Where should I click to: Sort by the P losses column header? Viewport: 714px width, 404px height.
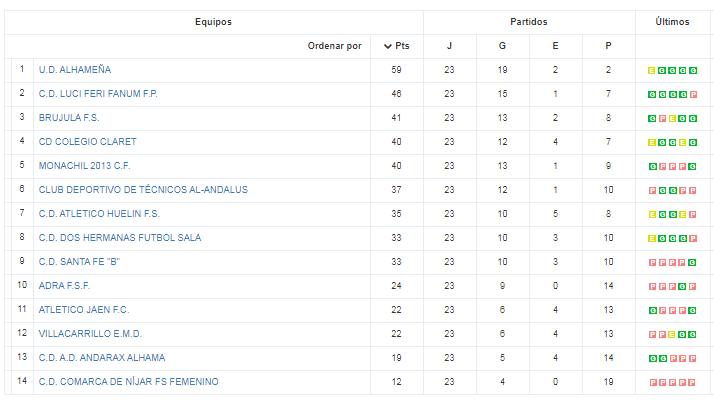pos(608,46)
